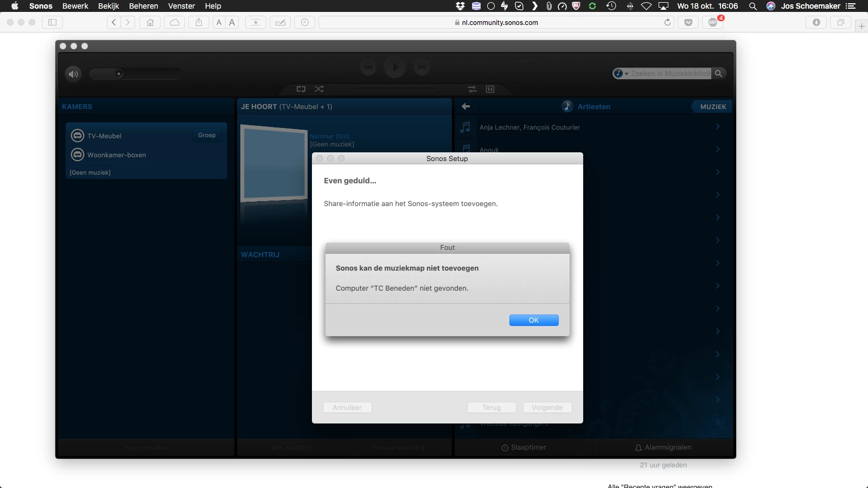Expand the Anouk row chevron
868x488 pixels.
(718, 149)
